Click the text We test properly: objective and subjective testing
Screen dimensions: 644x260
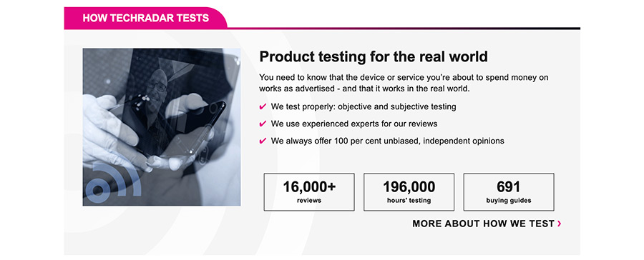coord(364,106)
